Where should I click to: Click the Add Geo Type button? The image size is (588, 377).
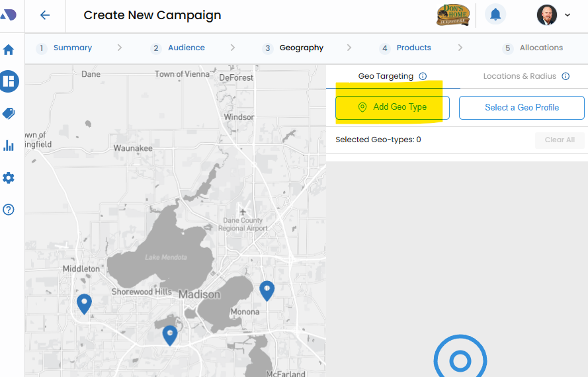coord(392,107)
